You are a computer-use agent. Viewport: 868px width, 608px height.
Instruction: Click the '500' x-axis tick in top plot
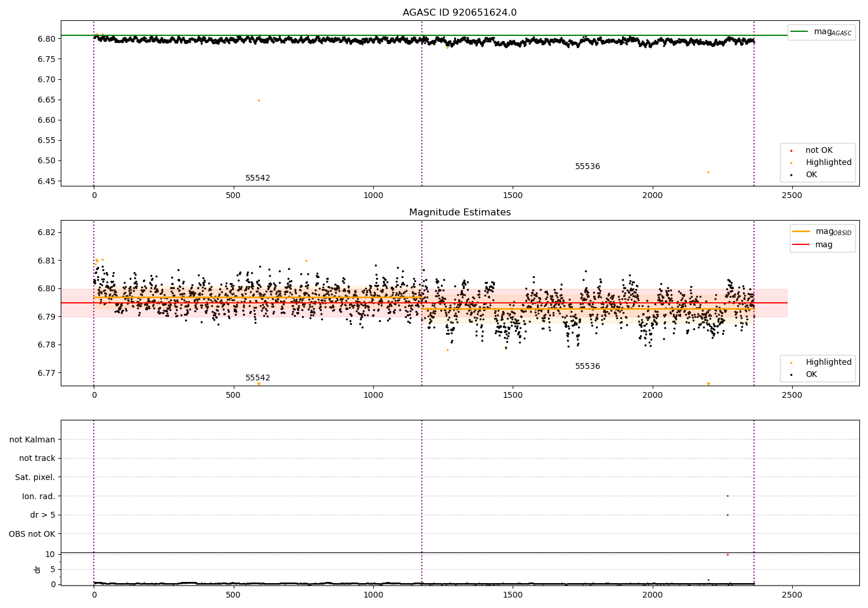tap(233, 196)
